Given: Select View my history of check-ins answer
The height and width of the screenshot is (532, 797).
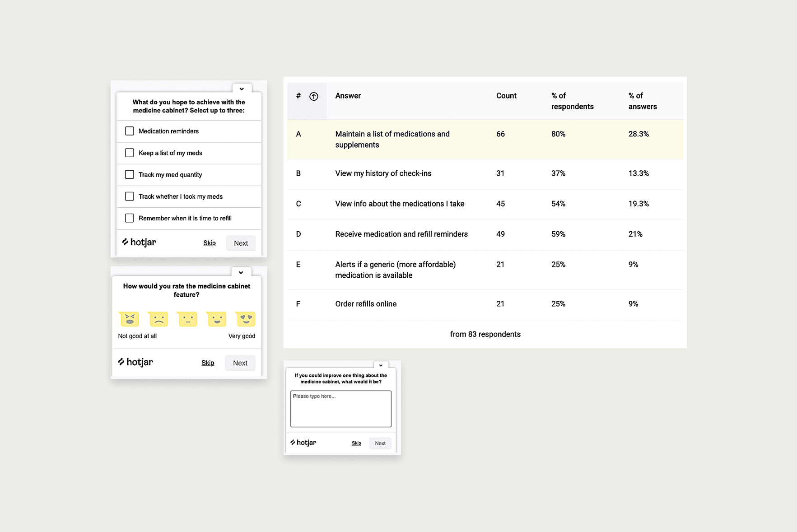Looking at the screenshot, I should pos(383,173).
